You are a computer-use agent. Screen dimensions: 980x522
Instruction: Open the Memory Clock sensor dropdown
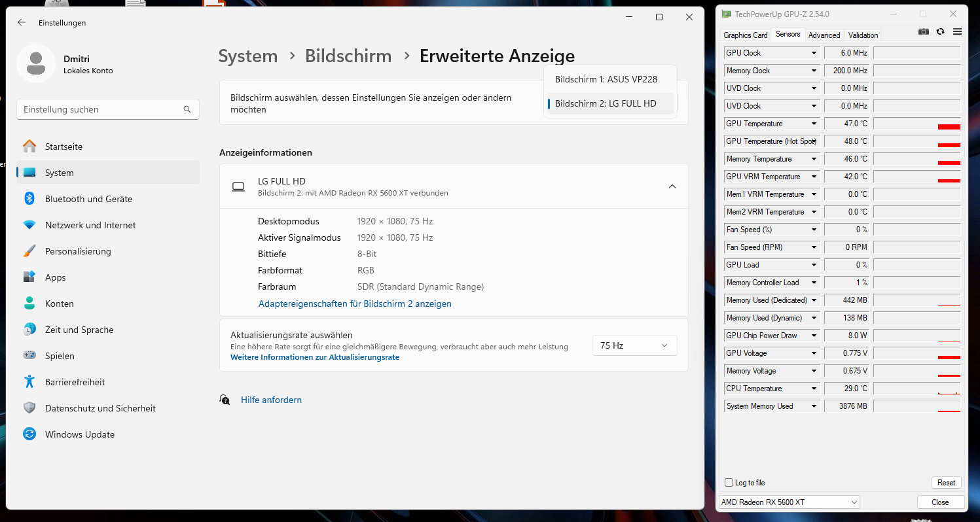[x=814, y=71]
